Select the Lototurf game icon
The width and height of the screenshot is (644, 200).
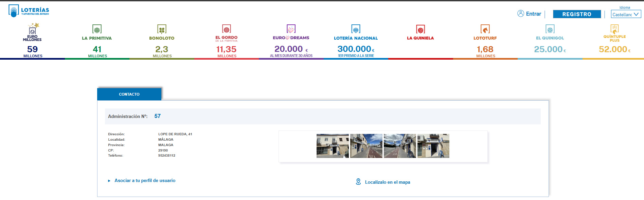[x=485, y=29]
